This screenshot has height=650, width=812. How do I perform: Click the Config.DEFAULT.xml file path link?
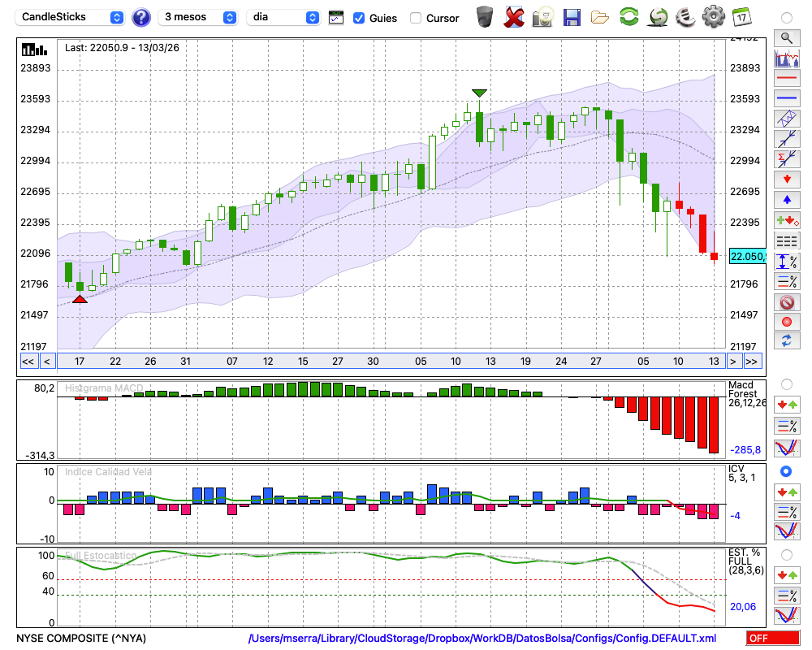[482, 638]
